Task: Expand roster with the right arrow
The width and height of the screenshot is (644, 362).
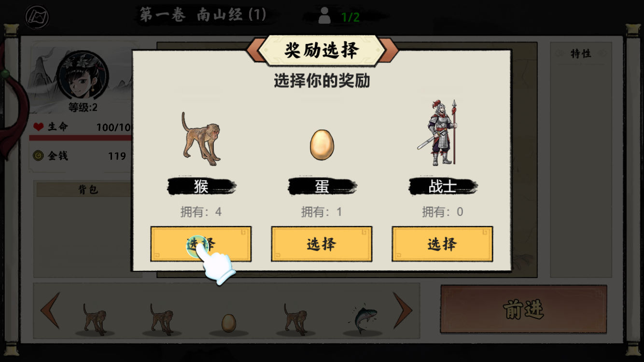Action: [x=403, y=310]
